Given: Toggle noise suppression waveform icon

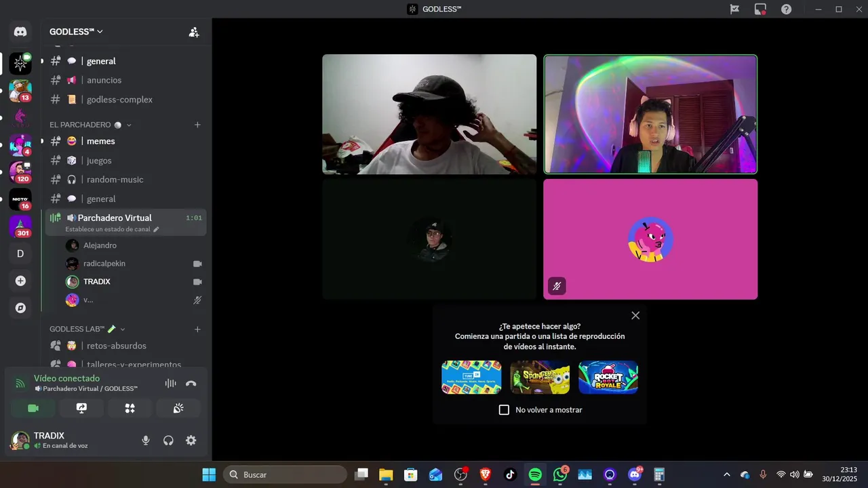Looking at the screenshot, I should click(x=170, y=384).
